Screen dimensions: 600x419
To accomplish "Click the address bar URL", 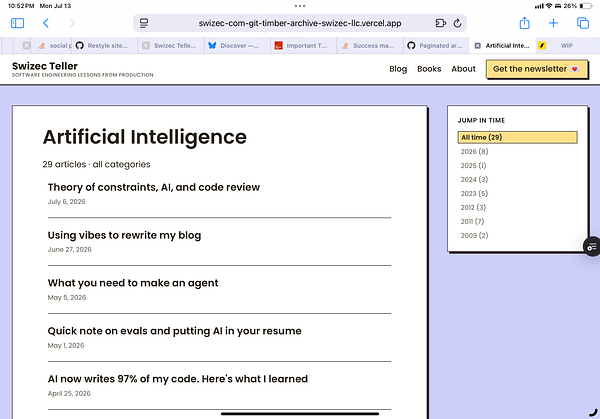I will click(x=300, y=23).
